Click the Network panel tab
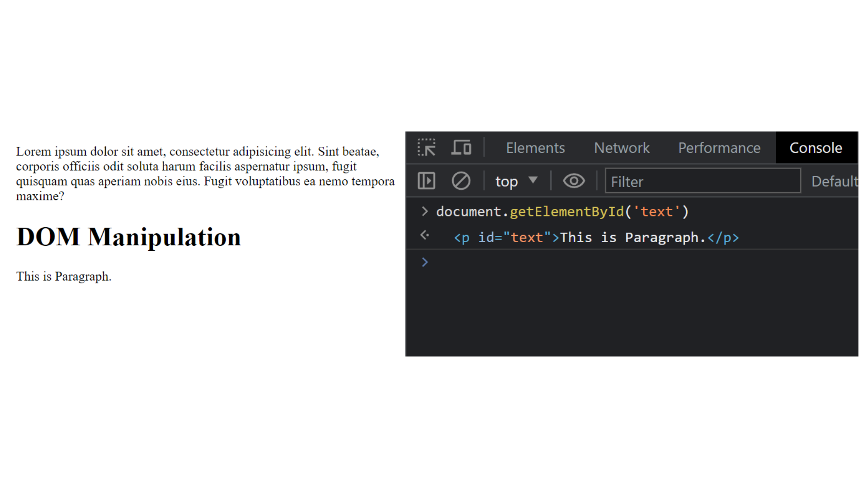 coord(623,148)
